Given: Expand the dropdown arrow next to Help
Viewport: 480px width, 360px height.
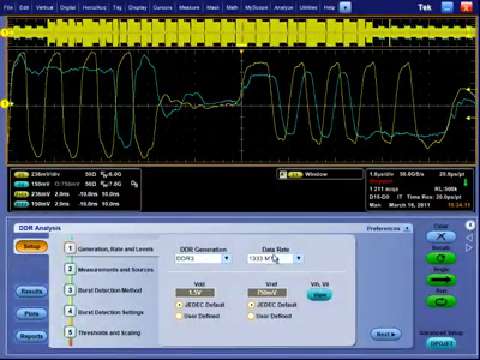Looking at the screenshot, I should (345, 7).
